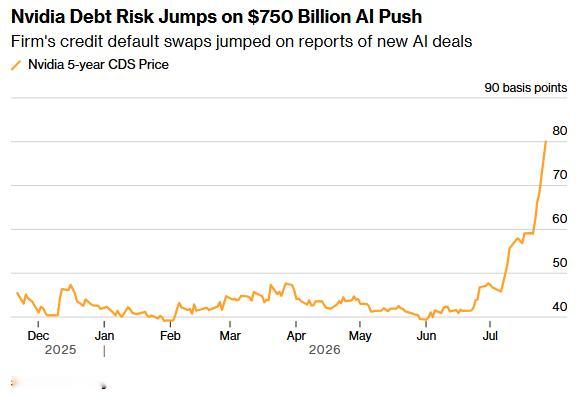Viewport: 586px width, 398px height.
Task: Select the Dec month tick label
Action: pyautogui.click(x=38, y=336)
